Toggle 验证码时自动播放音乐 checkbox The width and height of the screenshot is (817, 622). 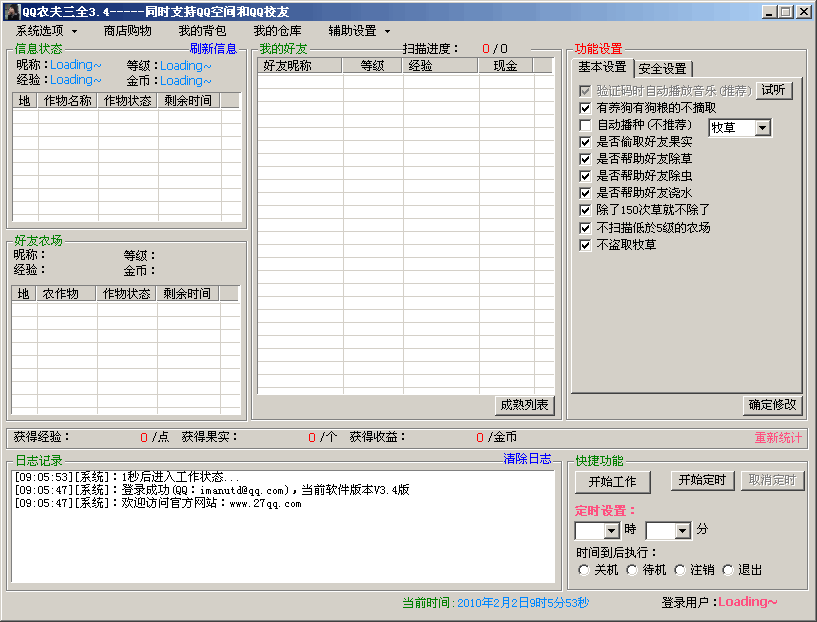(585, 91)
